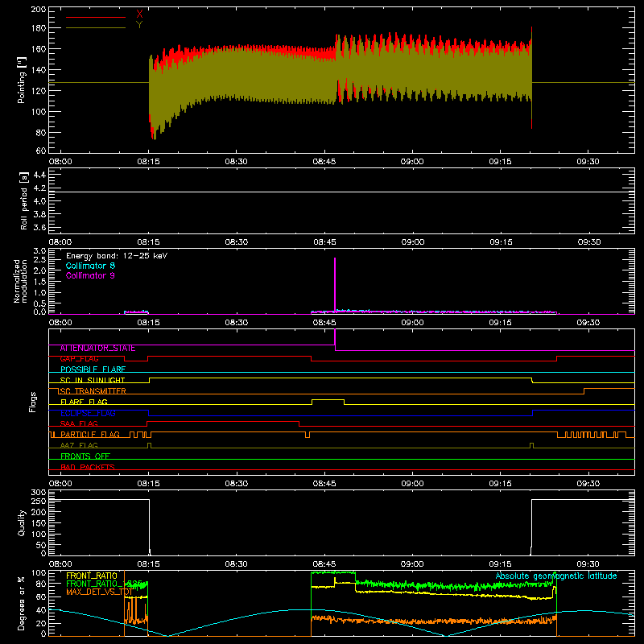The height and width of the screenshot is (644, 644).
Task: Click the '200' tick on Pointing axis
Action: [x=39, y=9]
